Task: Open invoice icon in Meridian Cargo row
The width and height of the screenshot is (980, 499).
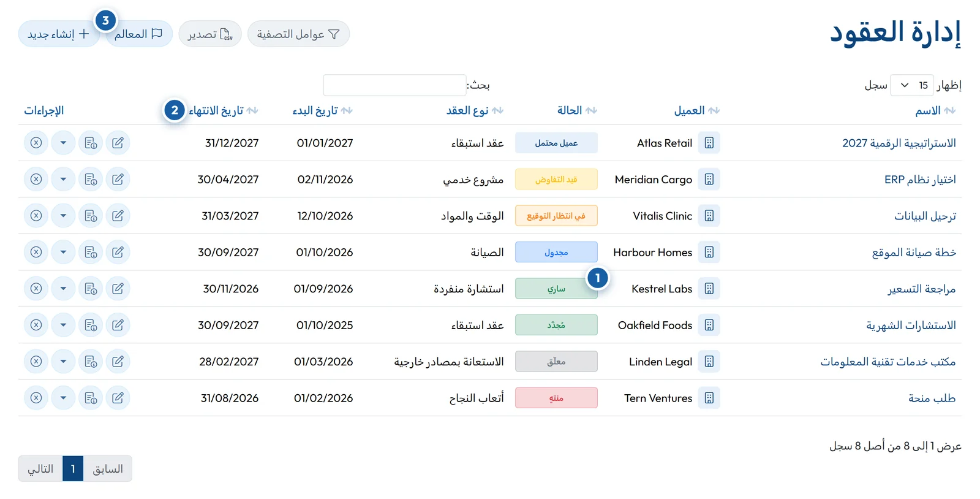Action: 91,179
